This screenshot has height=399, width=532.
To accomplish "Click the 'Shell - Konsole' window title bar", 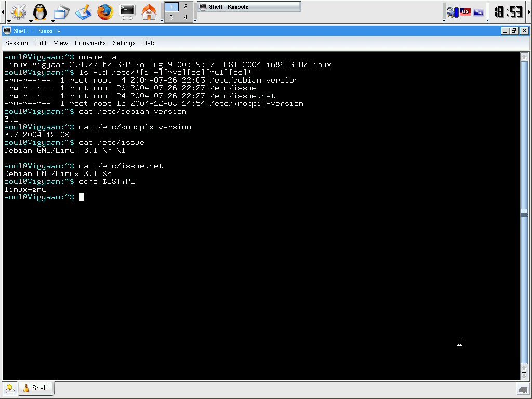I will coord(251,31).
